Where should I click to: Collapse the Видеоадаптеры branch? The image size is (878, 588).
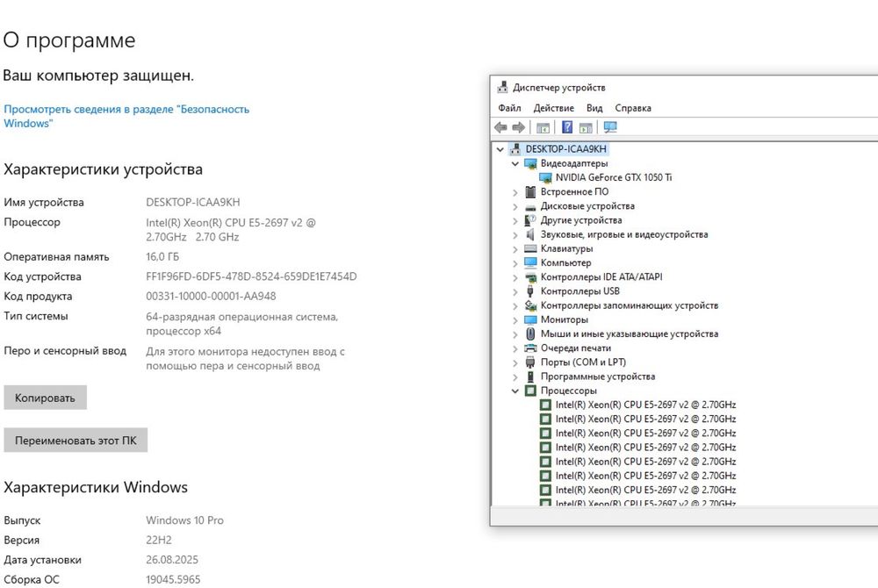click(x=515, y=164)
